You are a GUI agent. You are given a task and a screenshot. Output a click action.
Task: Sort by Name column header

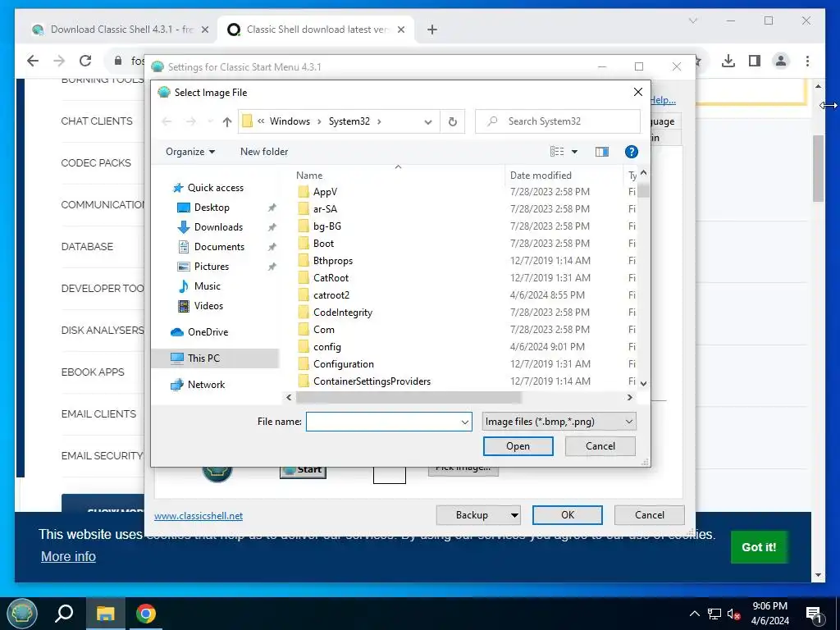[309, 176]
